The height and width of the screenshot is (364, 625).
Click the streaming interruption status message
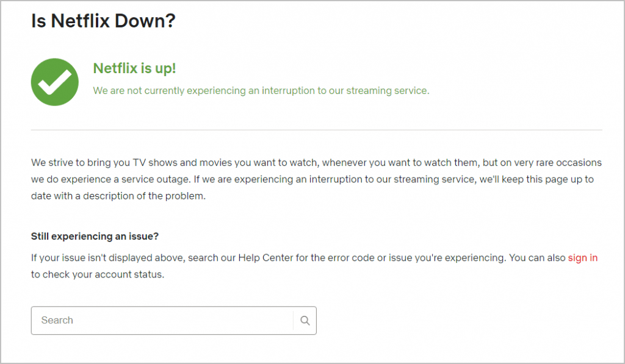261,90
